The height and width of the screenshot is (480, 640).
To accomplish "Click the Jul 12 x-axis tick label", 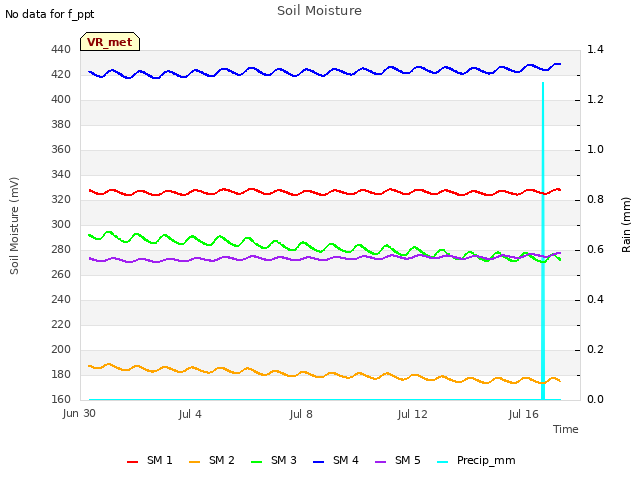I will click(412, 414).
